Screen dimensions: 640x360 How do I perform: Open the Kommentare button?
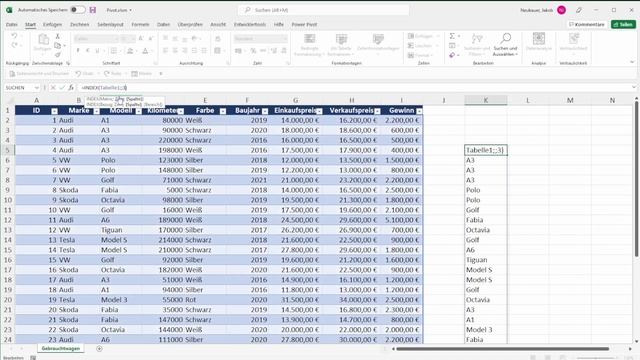click(x=587, y=24)
